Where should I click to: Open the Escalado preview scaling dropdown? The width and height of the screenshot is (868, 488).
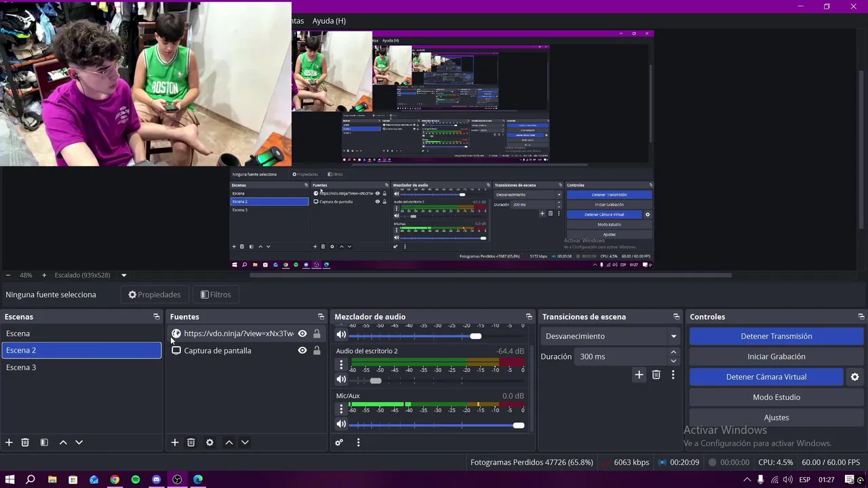pyautogui.click(x=123, y=275)
